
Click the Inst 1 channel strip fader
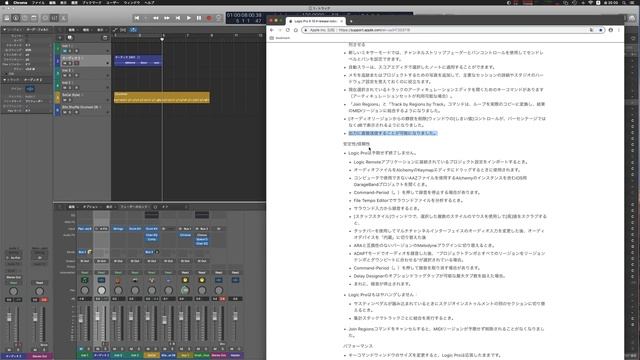[x=81, y=318]
